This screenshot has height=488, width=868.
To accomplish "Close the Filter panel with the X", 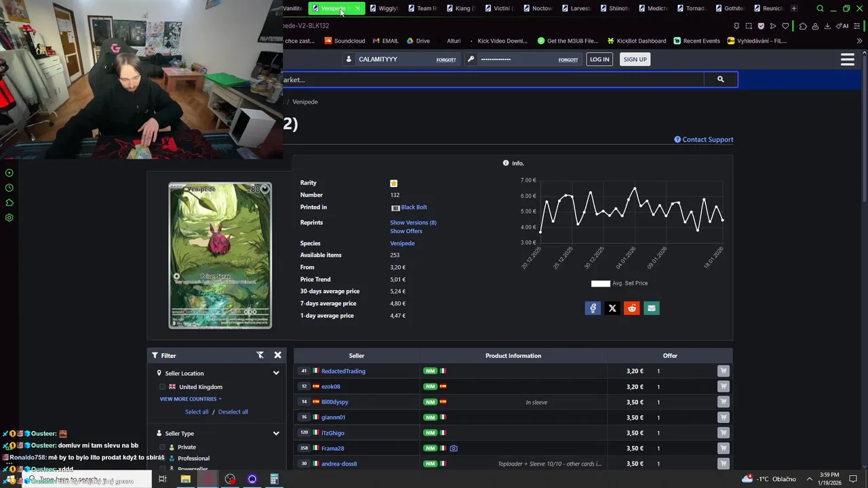I will point(277,355).
